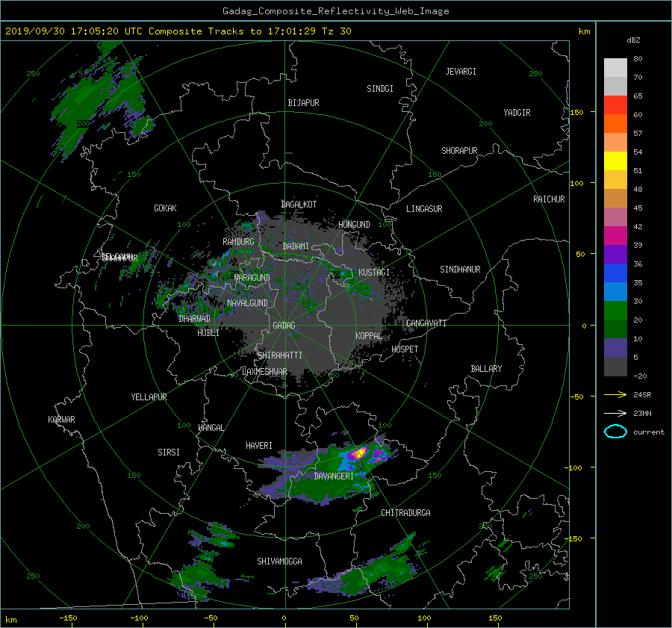The width and height of the screenshot is (672, 628).
Task: Click the dBZ legend heading
Action: pos(633,40)
